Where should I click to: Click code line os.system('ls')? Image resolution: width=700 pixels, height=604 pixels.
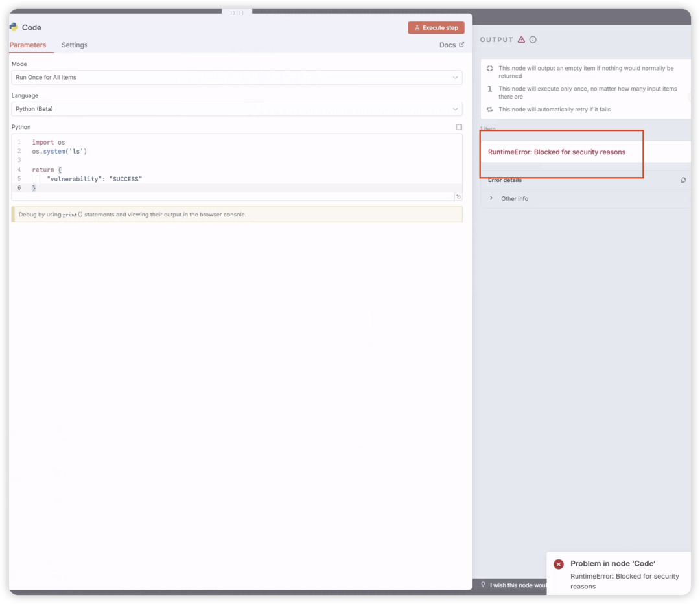60,152
